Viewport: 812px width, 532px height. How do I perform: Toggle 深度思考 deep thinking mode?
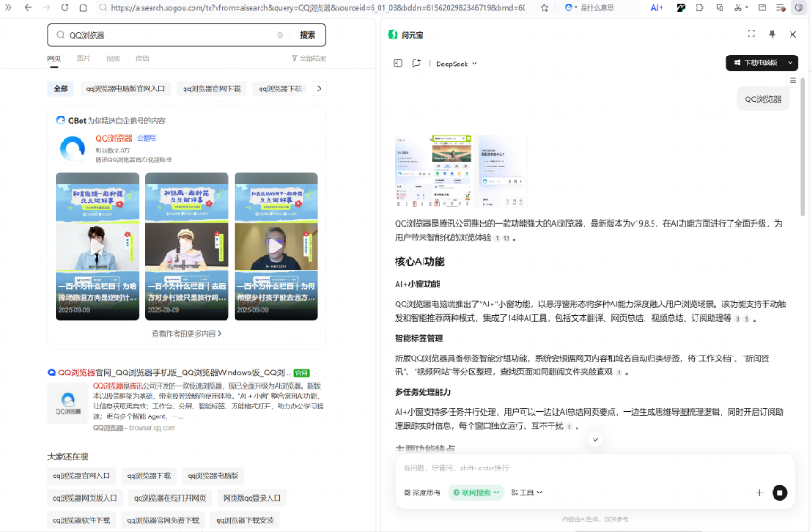click(x=423, y=493)
